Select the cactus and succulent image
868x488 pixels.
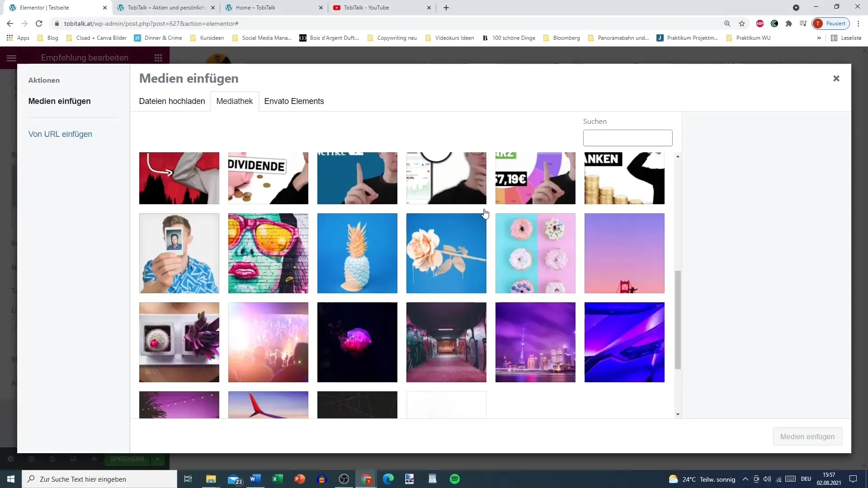click(179, 342)
